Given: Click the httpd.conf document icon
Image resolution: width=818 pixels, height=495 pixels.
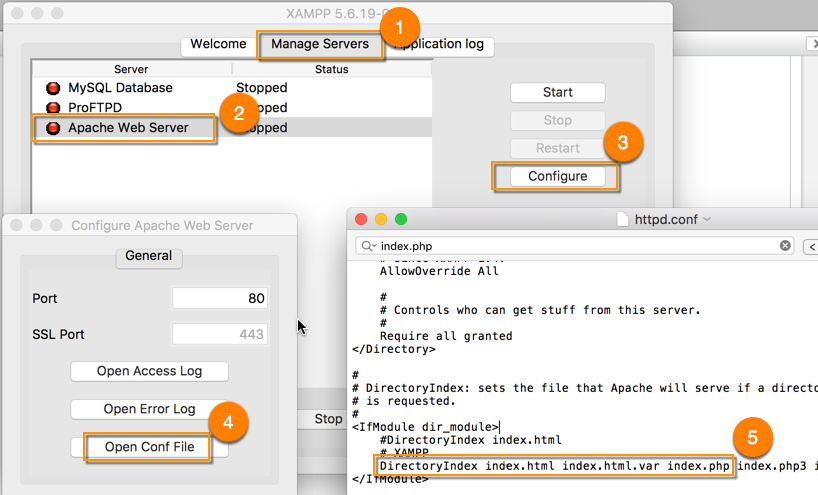Looking at the screenshot, I should 622,219.
